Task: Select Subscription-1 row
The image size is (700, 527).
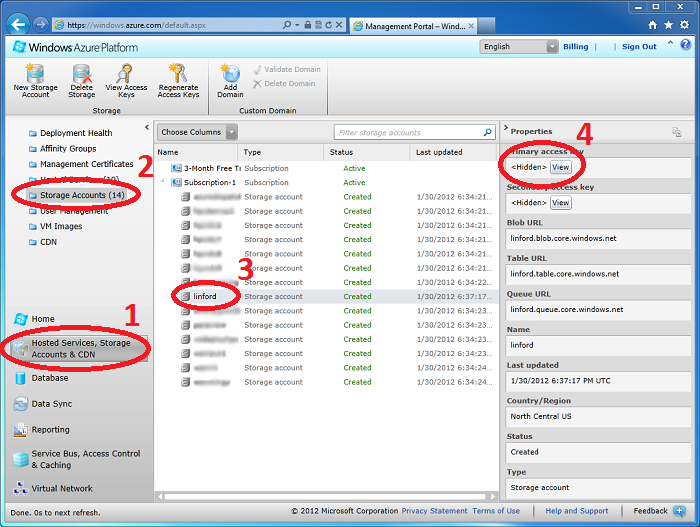Action: pos(326,183)
